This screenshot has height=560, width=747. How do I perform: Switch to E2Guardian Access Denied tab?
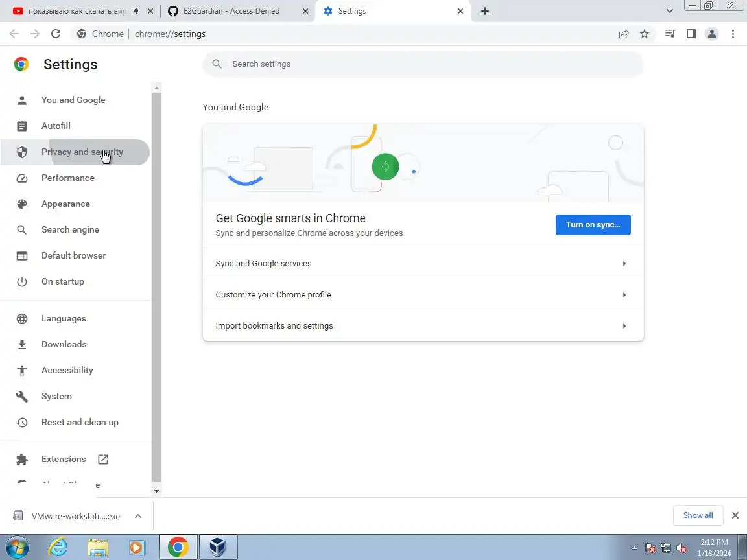coord(231,11)
